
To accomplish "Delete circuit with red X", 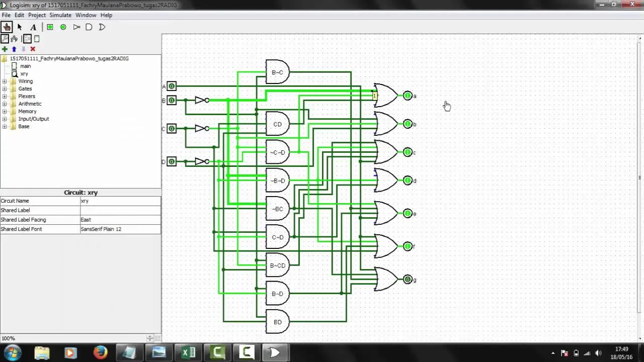I will point(33,49).
